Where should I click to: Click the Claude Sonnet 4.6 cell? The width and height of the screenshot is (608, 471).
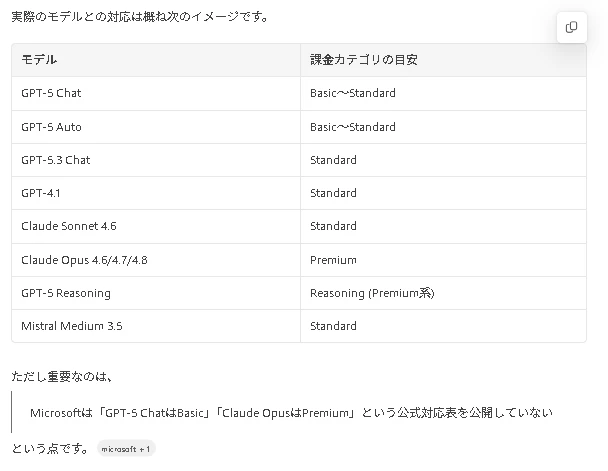click(x=156, y=226)
